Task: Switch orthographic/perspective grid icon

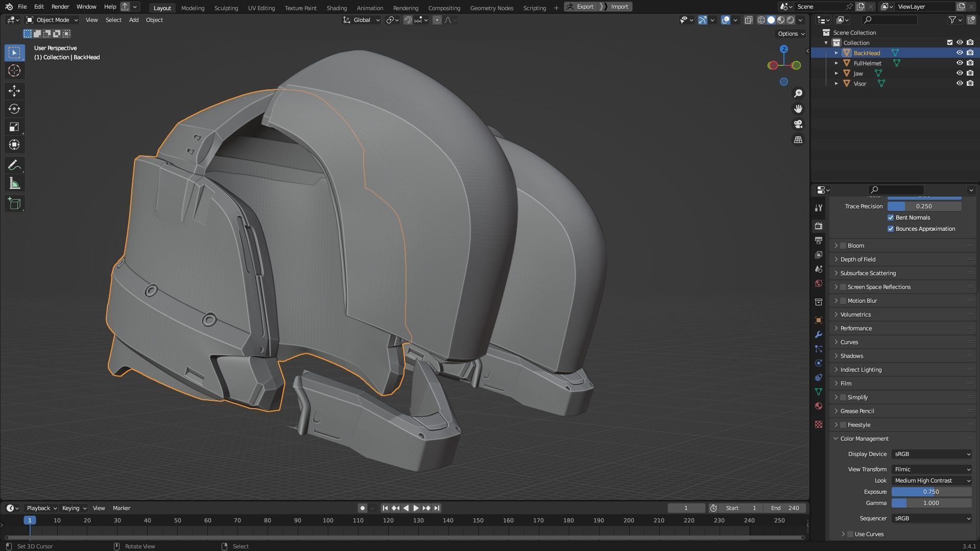Action: 798,139
